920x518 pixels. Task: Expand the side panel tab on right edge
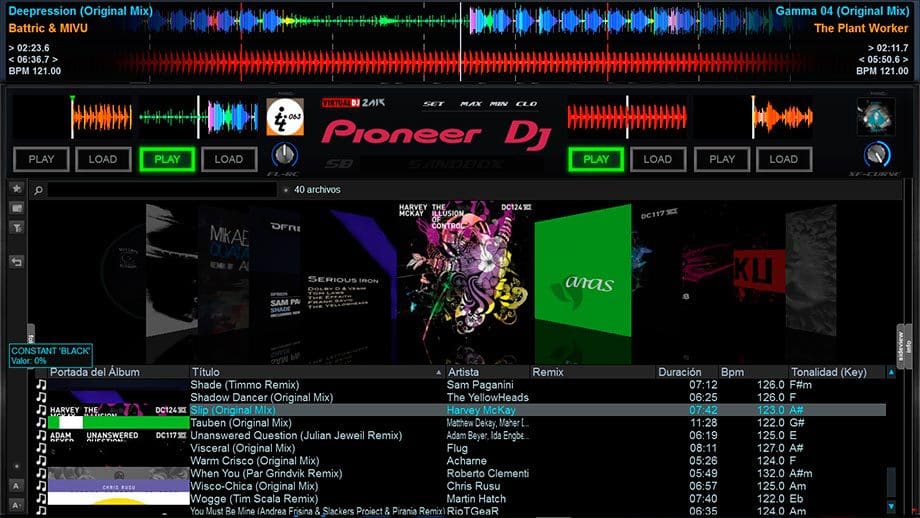tap(904, 346)
